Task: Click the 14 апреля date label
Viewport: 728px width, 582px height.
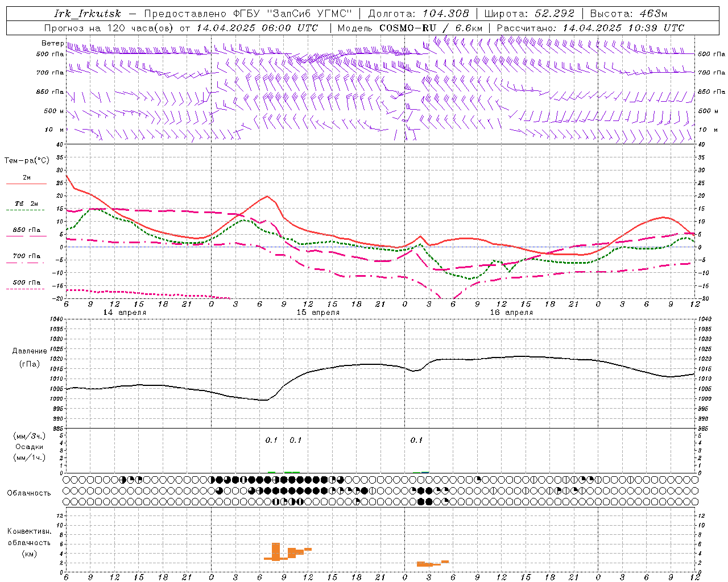Action: click(125, 313)
